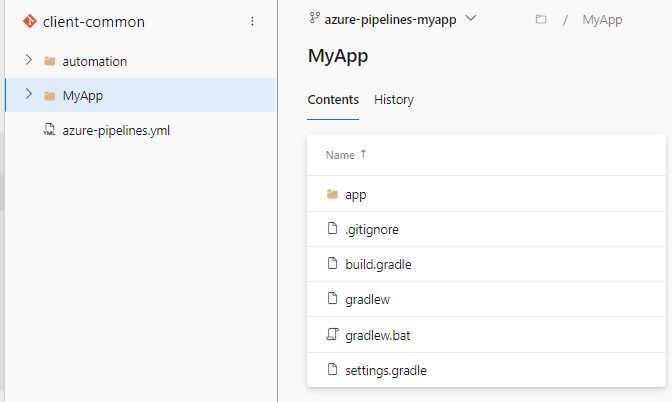Click the folder icon in breadcrumb path
Screen dimensions: 672x402
click(541, 20)
